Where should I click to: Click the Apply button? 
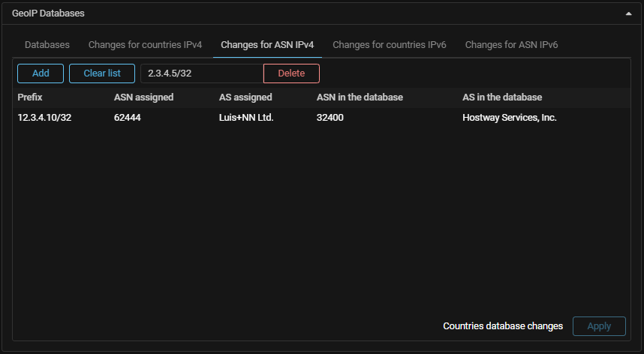pyautogui.click(x=599, y=326)
